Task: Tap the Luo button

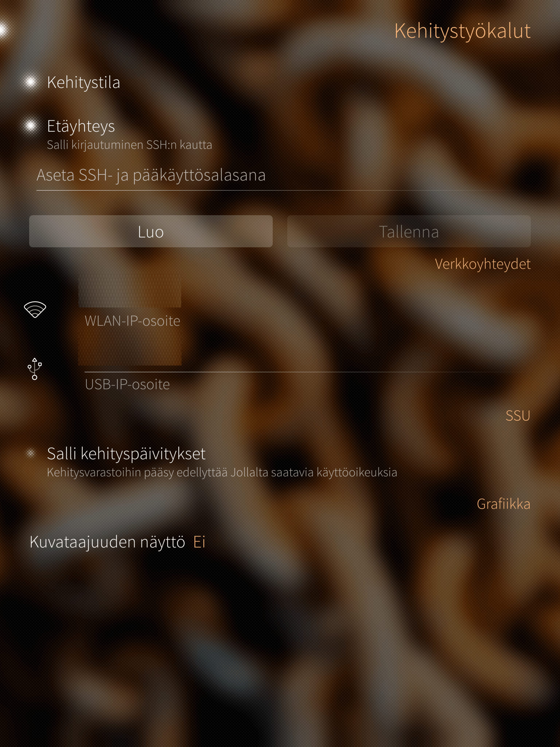Action: point(151,231)
